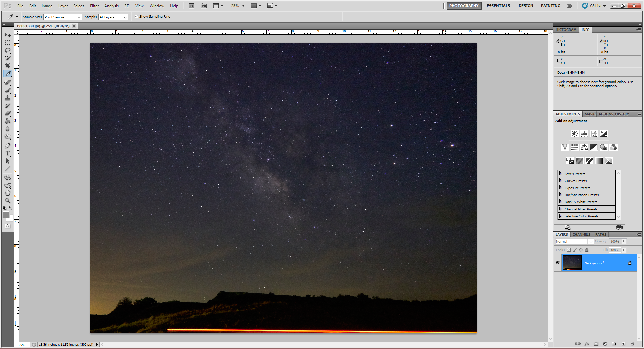Click the foreground color swatch

pos(6,215)
